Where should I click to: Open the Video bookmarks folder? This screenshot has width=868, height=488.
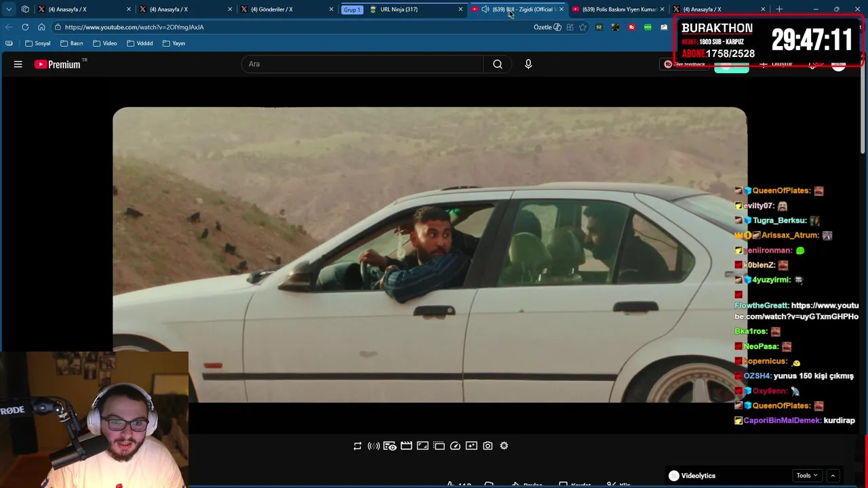pyautogui.click(x=104, y=43)
